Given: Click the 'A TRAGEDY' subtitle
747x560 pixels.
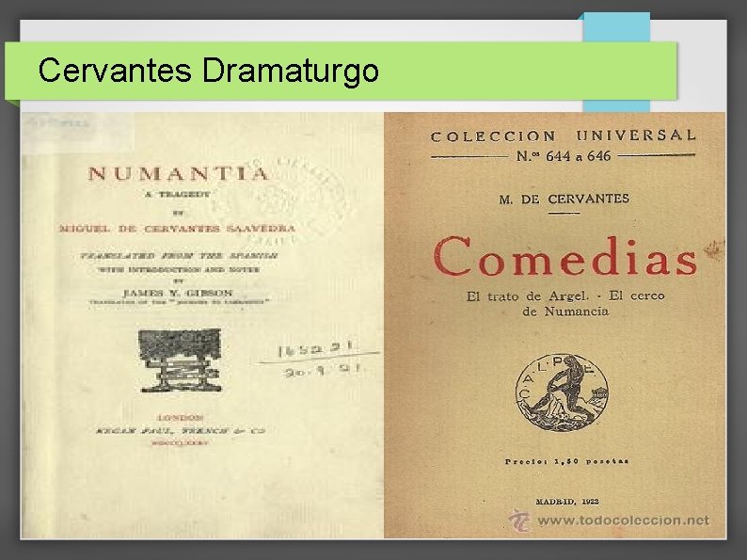Looking at the screenshot, I should click(x=177, y=195).
